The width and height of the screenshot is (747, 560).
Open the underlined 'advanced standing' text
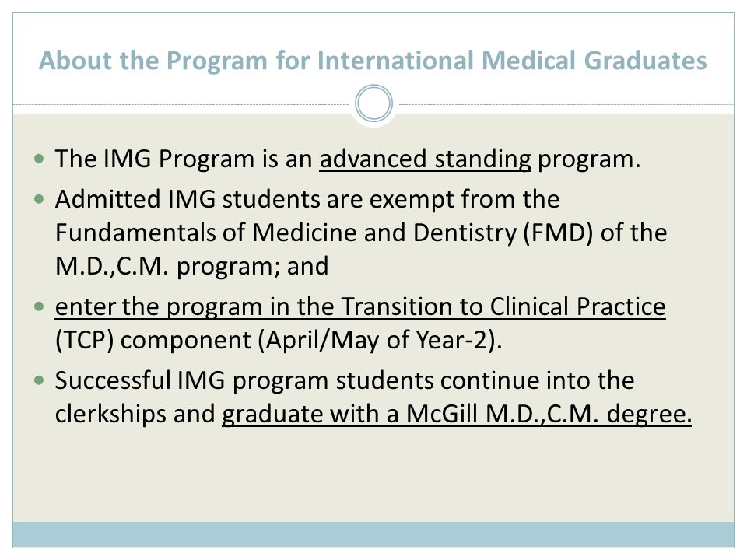pos(425,159)
